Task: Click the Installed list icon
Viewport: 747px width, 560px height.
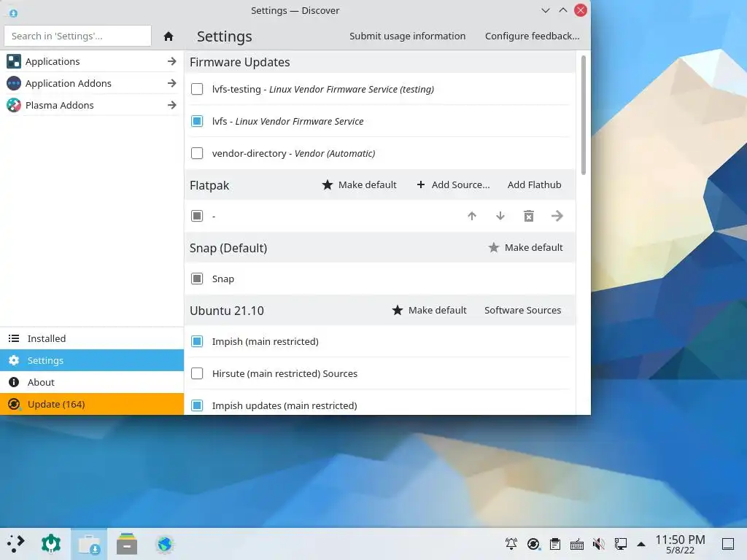Action: [x=14, y=338]
